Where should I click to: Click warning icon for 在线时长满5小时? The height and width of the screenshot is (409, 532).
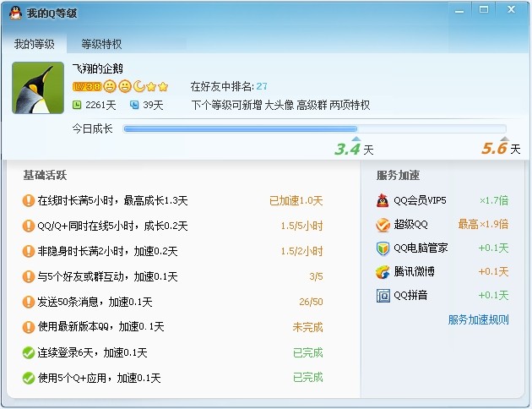(29, 200)
